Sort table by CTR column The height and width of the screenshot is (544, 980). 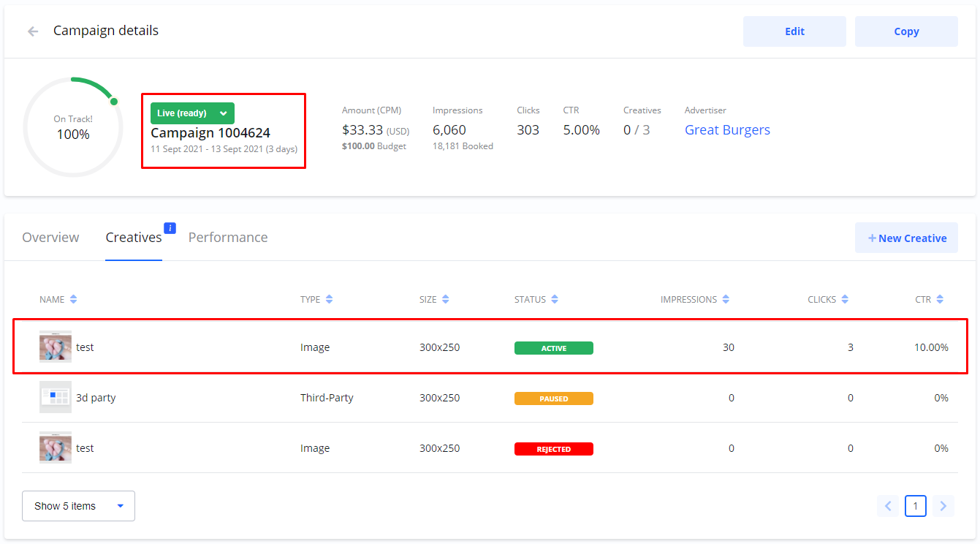(x=940, y=300)
